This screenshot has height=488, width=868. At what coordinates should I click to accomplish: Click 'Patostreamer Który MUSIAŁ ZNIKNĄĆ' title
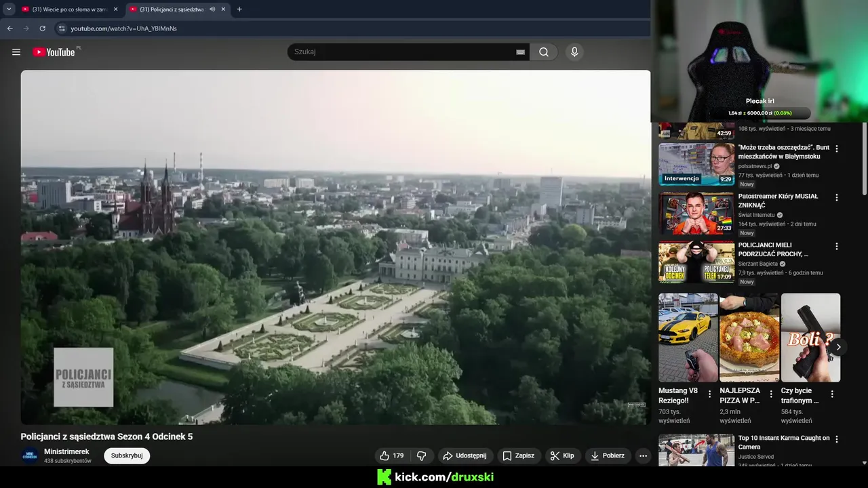pos(778,201)
